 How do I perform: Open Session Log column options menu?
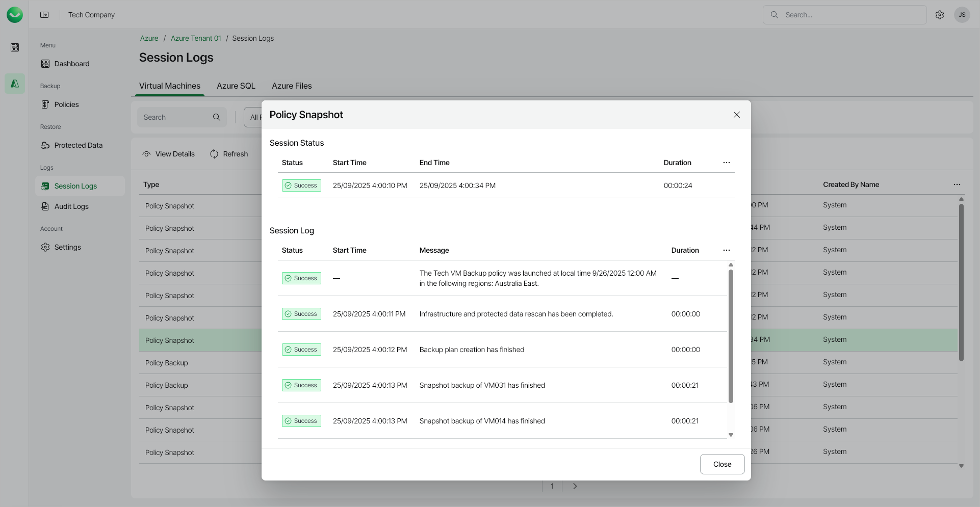pos(726,250)
